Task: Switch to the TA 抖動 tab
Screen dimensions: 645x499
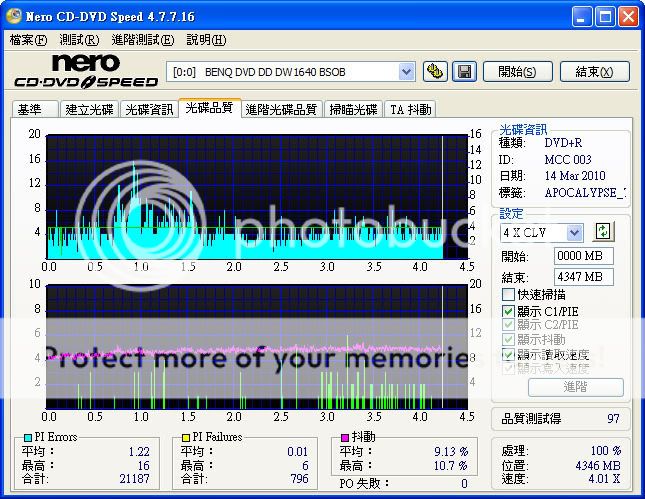Action: click(x=410, y=109)
